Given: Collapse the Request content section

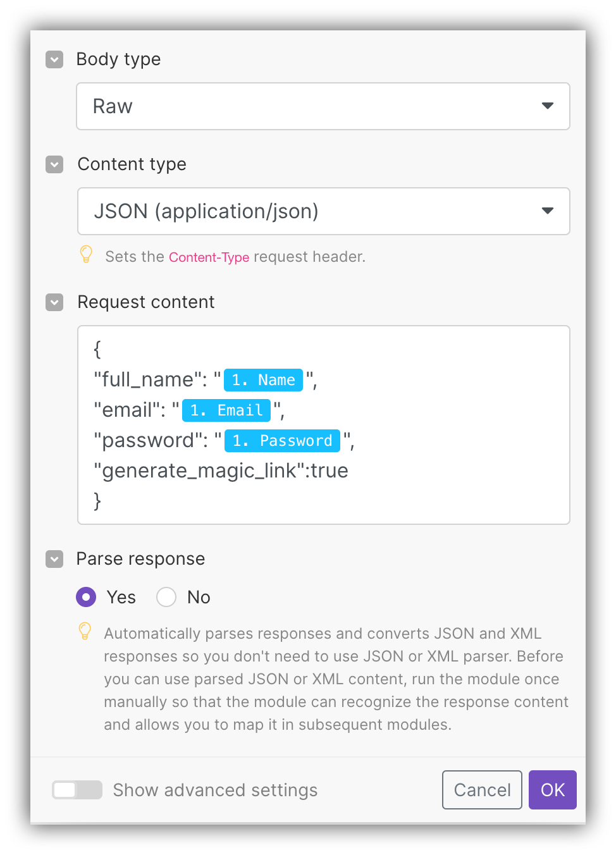Looking at the screenshot, I should [54, 302].
